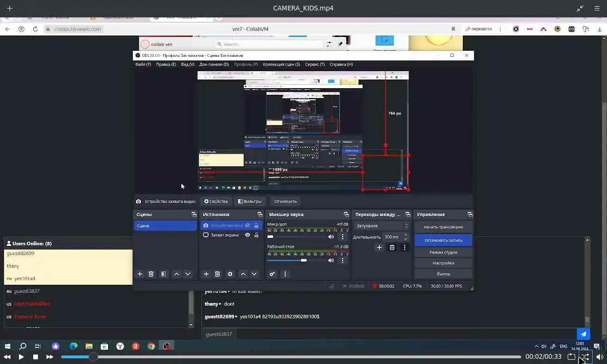Open the Рабочий стол channel three-dot menu
607x364 pixels.
pos(343,260)
